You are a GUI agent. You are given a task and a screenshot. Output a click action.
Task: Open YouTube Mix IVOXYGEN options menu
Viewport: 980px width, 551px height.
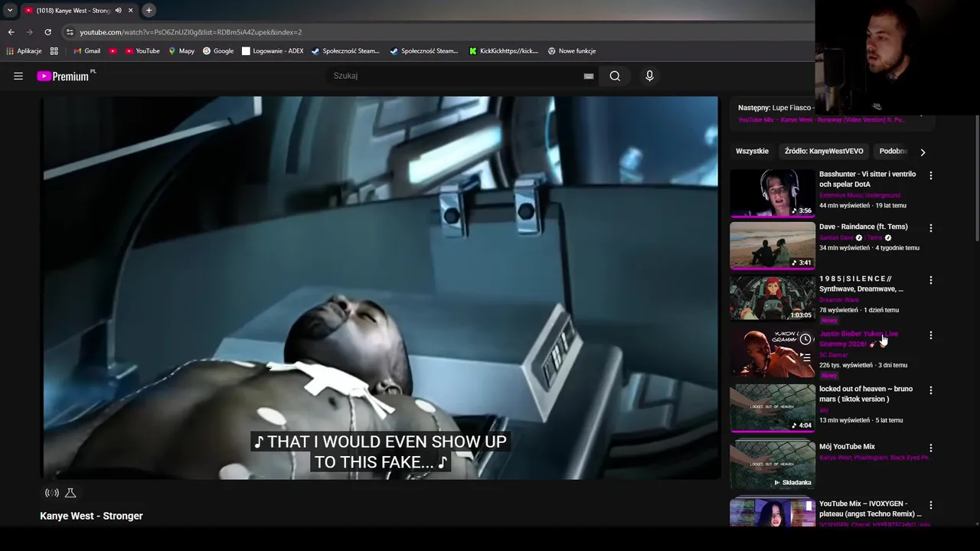(x=931, y=505)
